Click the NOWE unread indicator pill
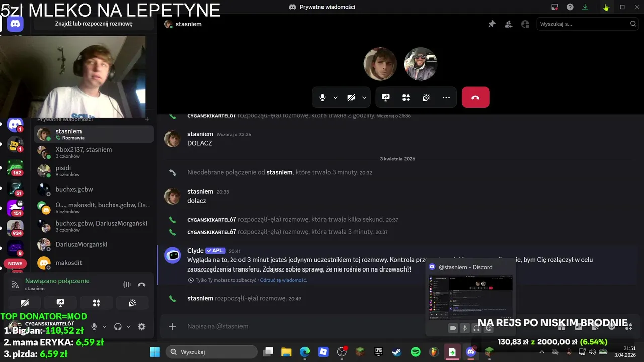Viewport: 644px width, 362px height. (15, 264)
